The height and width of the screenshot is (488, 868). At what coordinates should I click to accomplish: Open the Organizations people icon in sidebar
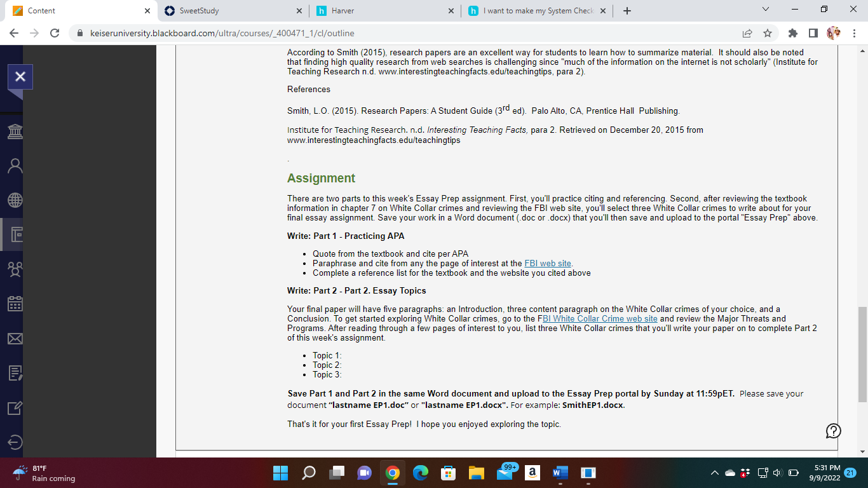(15, 270)
